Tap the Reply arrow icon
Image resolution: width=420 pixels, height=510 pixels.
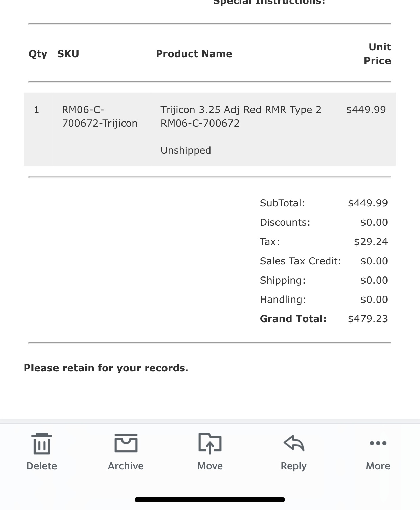[x=294, y=443]
